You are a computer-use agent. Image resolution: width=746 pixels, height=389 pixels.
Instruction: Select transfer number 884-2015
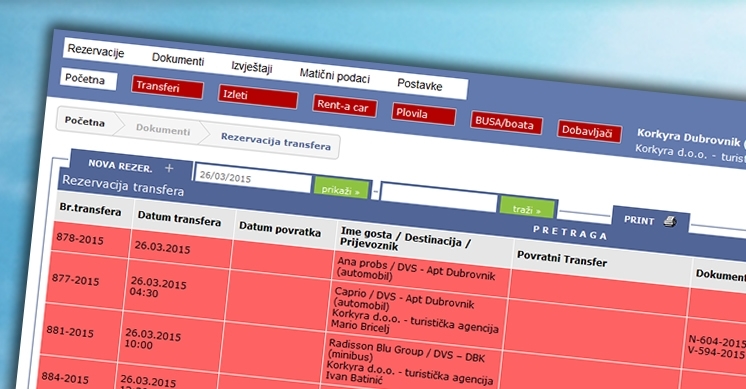(x=65, y=378)
